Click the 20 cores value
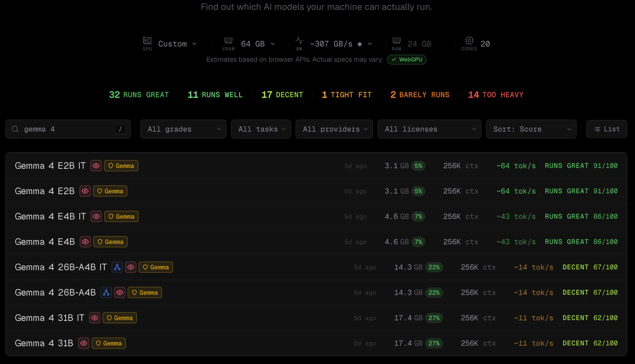 (x=485, y=44)
